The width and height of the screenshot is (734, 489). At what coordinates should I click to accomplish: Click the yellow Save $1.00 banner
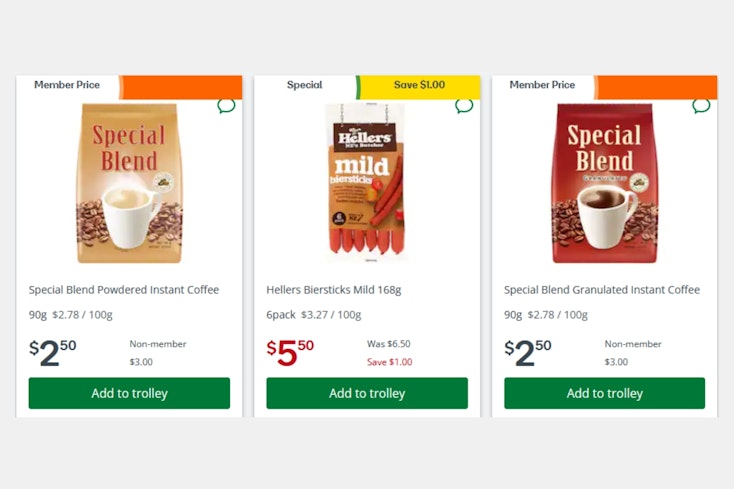(419, 86)
